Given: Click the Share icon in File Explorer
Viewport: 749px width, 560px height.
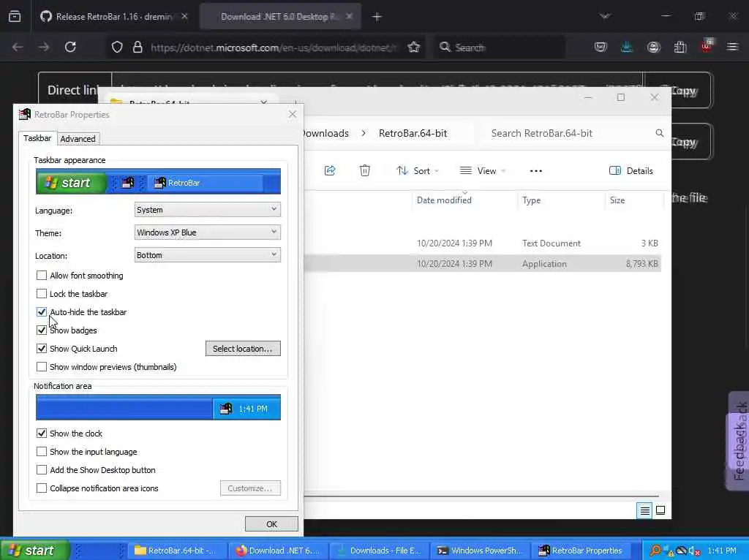Looking at the screenshot, I should click(x=330, y=170).
